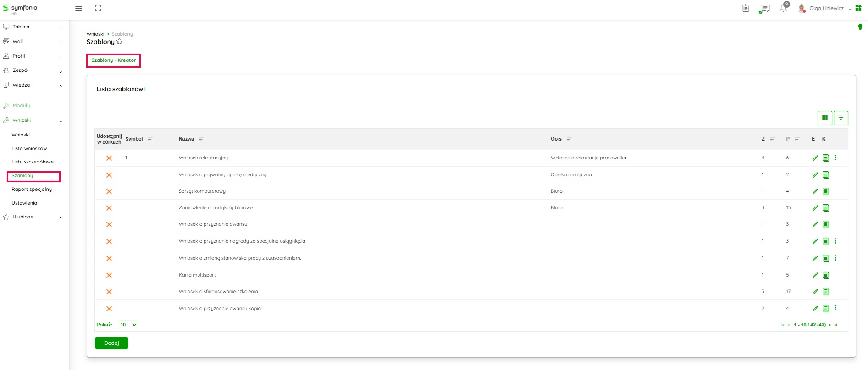Toggle share in subsidiaries for Wniosek rekrutacyjny

tap(109, 158)
